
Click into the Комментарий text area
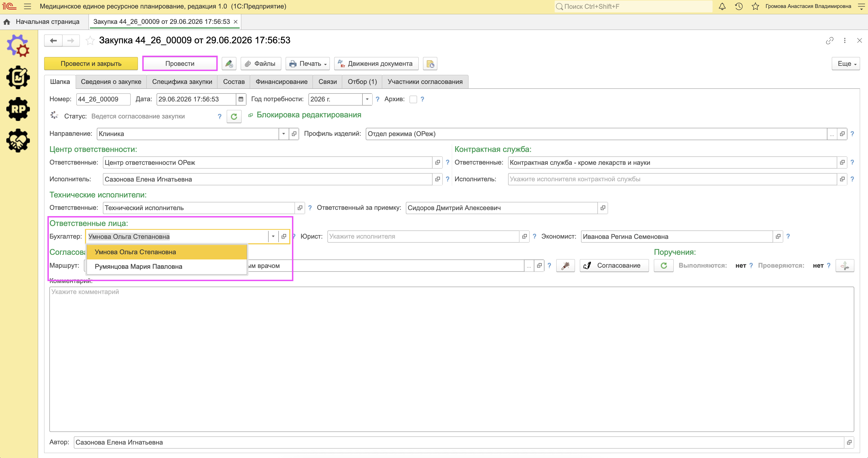coord(452,359)
